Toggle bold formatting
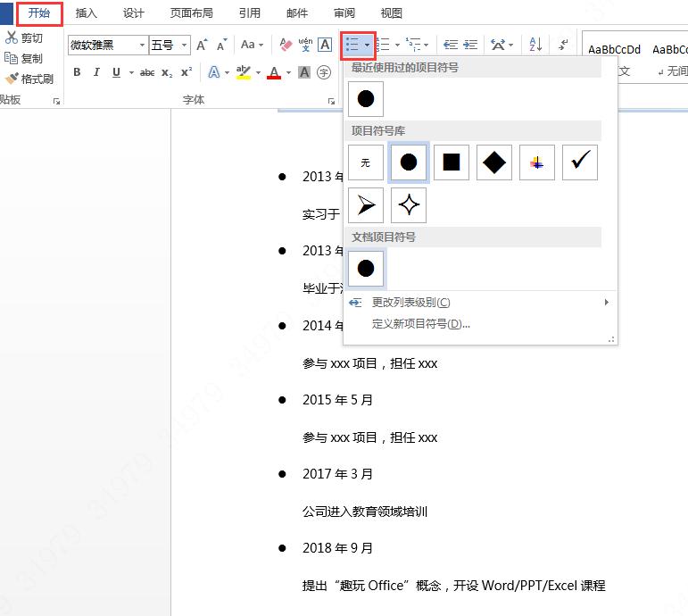 click(77, 72)
